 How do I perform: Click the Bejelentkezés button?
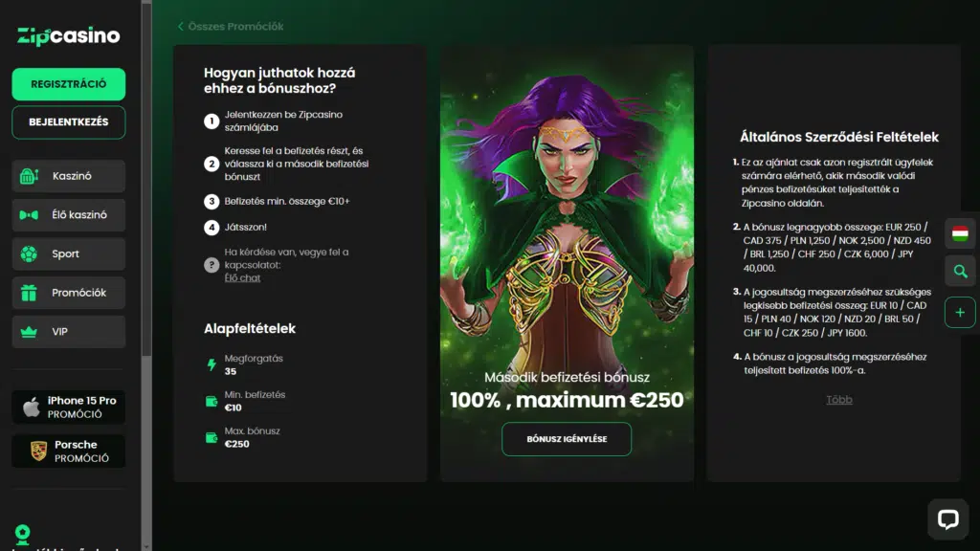coord(68,122)
